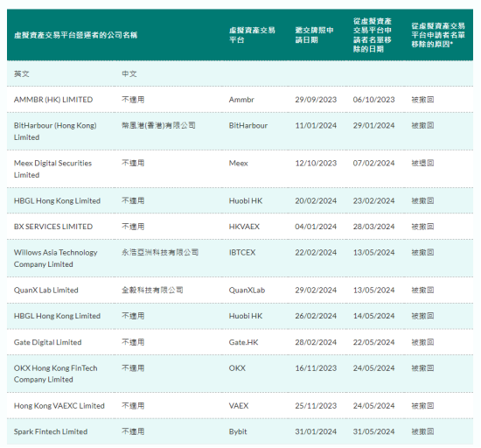The image size is (481, 448).
Task: Select removal date '31/05/2024'
Action: pos(373,431)
